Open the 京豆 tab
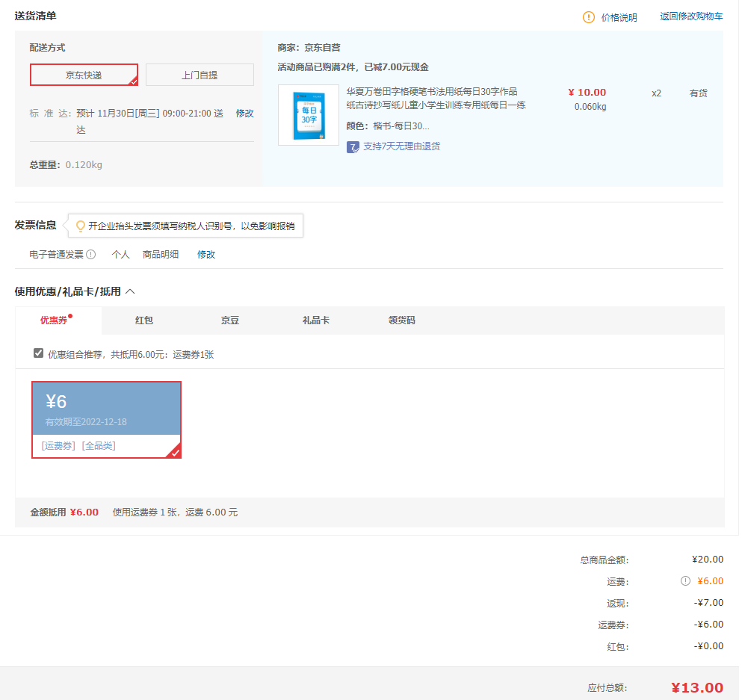This screenshot has width=742, height=700. click(x=230, y=320)
